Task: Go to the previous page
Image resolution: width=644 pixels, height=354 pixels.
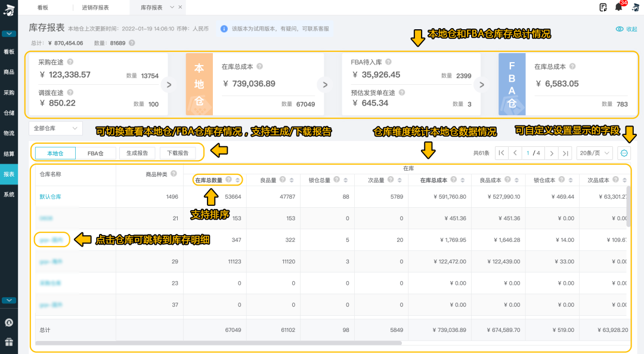Action: coord(515,153)
